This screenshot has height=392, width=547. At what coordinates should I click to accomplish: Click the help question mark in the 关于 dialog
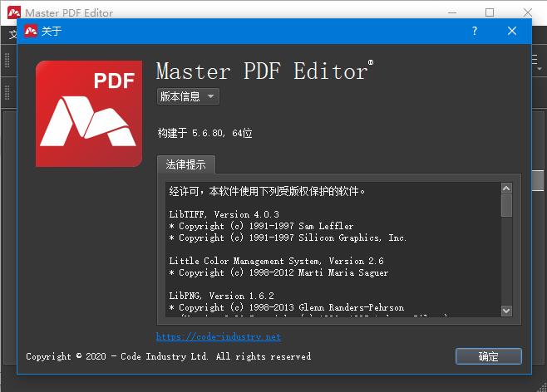pyautogui.click(x=475, y=31)
